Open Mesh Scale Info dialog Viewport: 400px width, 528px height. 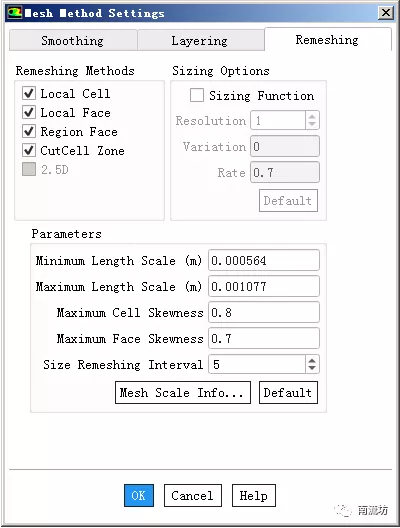click(x=183, y=392)
